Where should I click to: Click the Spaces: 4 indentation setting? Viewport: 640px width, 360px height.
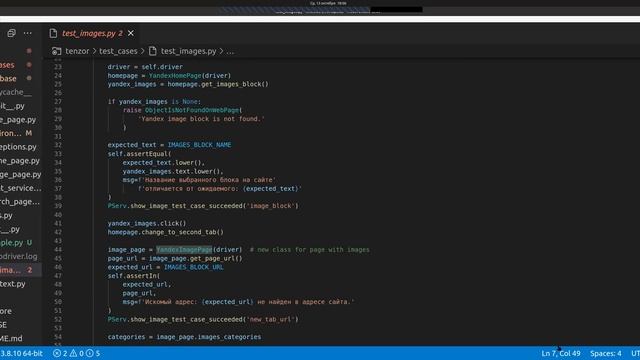[x=606, y=353]
